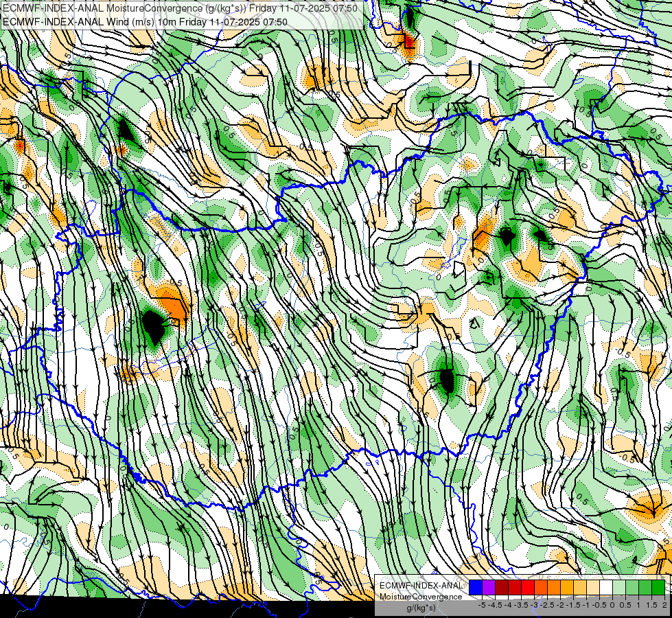The image size is (672, 618).
Task: Click the '2' legend tick label at scale end
Action: coord(664,605)
